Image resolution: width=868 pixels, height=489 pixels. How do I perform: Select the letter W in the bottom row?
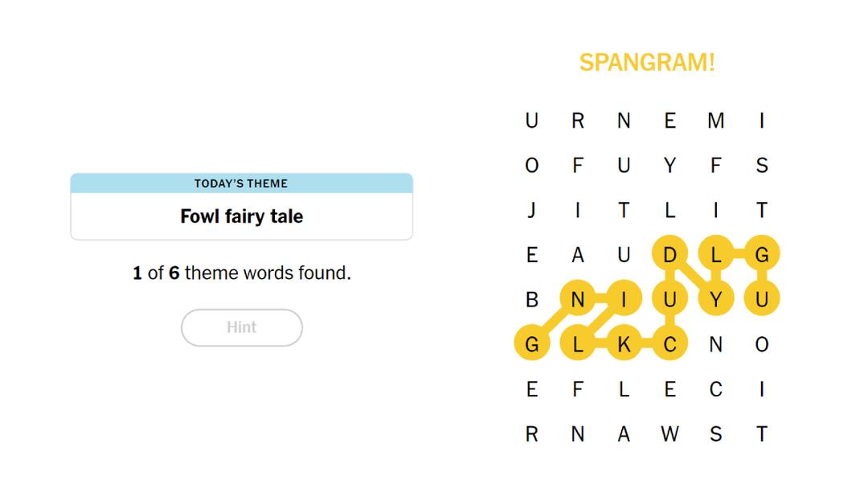coord(670,434)
